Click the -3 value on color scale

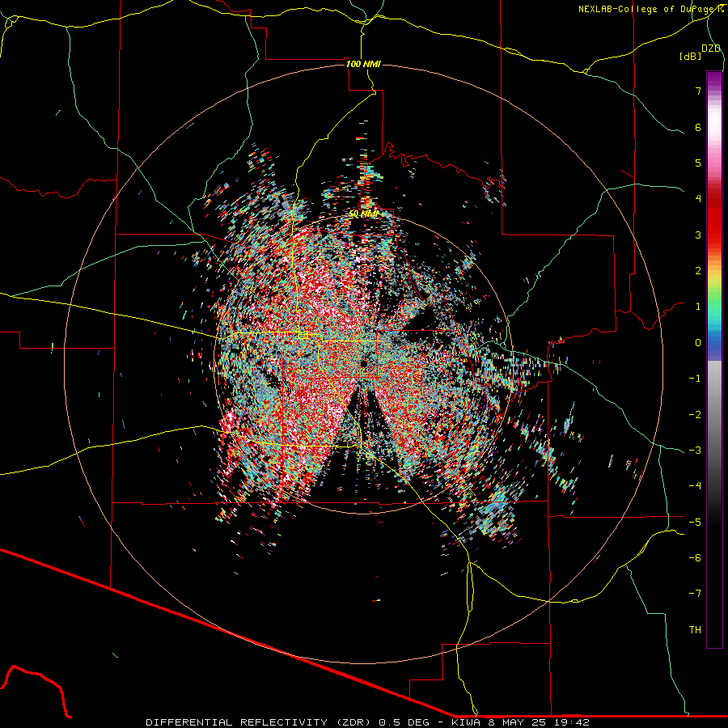click(695, 451)
